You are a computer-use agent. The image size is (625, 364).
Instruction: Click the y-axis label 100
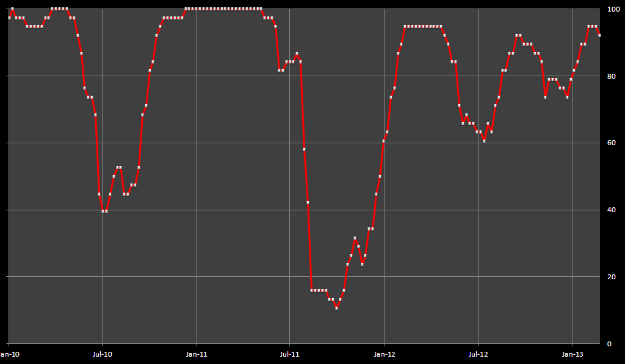click(613, 9)
